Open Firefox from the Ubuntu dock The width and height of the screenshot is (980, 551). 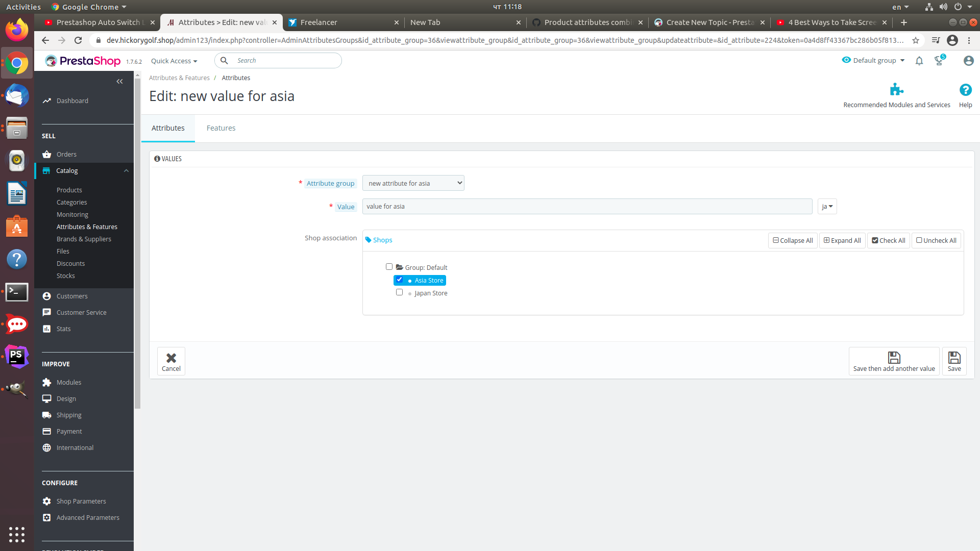(x=17, y=30)
